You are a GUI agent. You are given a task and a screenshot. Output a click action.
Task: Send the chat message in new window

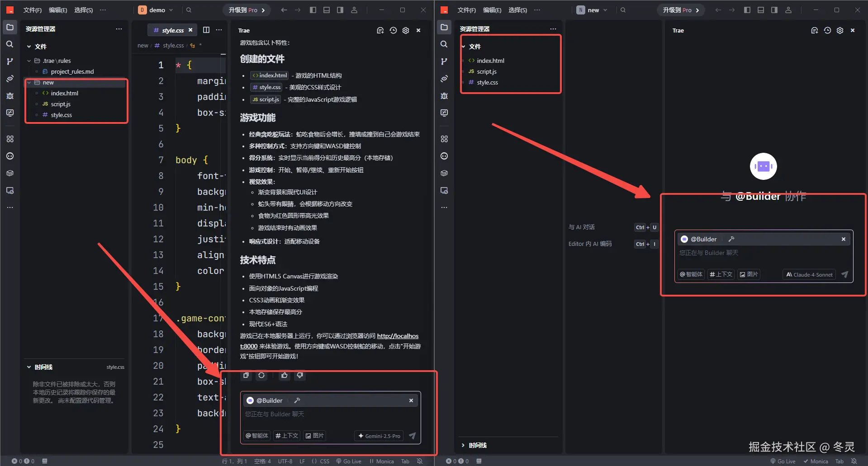coord(844,274)
